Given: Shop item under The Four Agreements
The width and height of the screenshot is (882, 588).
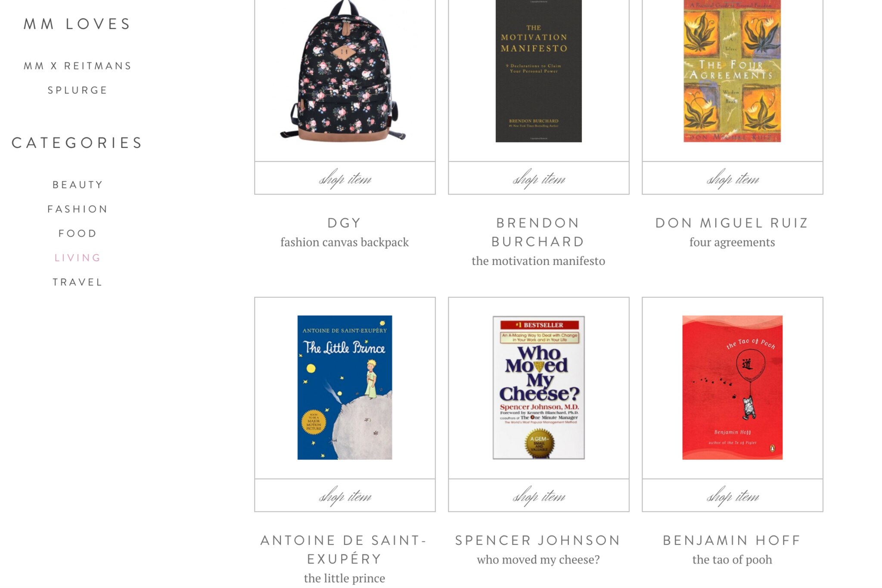Looking at the screenshot, I should coord(733,178).
